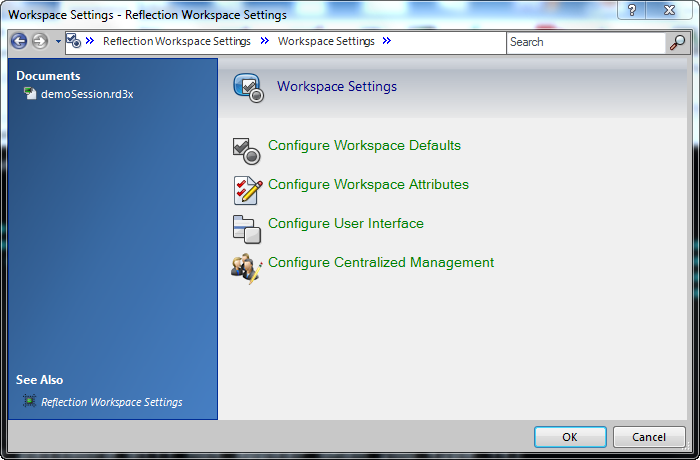Open Configure Workspace Attributes link
Screen dimensions: 700x460
click(x=368, y=185)
